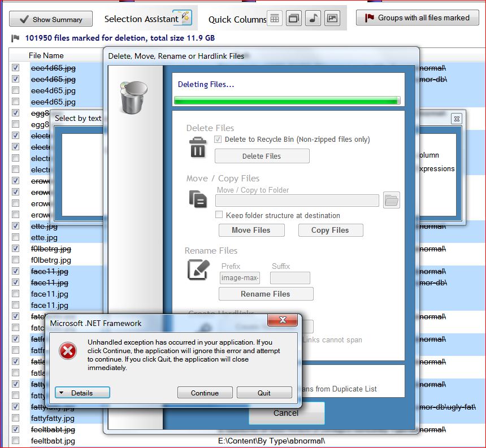Enable Keep folder structure at destination
Screen dimensions: 486x448
[x=219, y=215]
